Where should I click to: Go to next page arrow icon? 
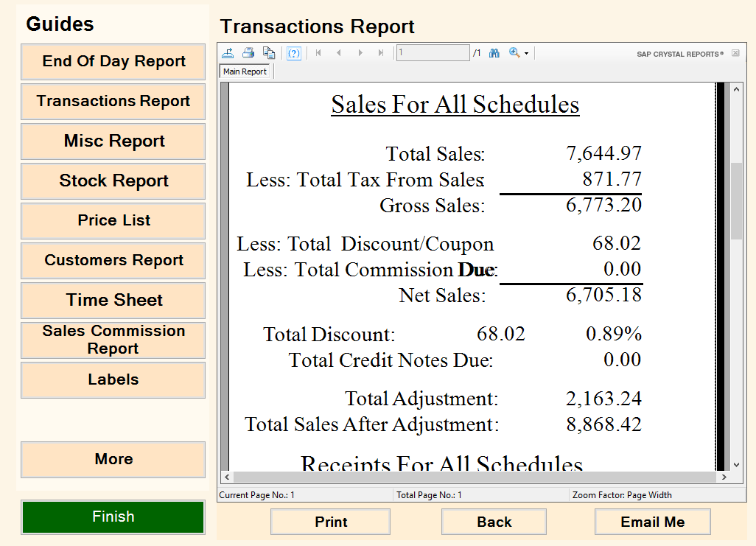[360, 53]
